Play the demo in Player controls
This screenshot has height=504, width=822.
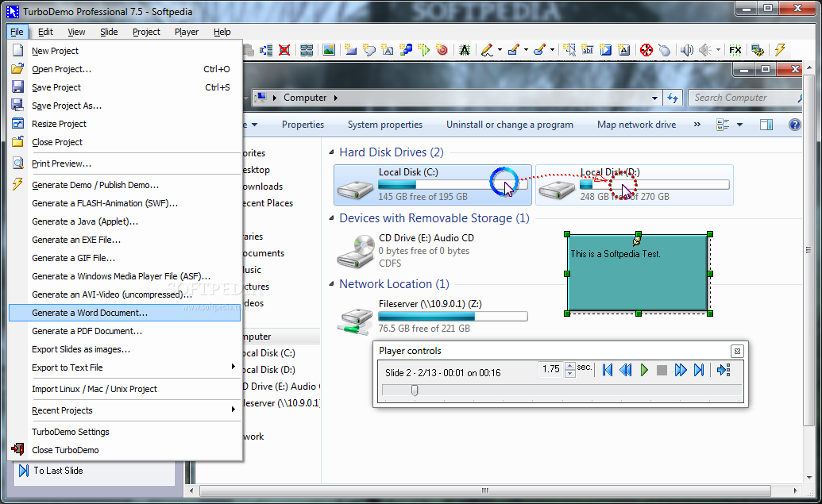click(x=644, y=371)
